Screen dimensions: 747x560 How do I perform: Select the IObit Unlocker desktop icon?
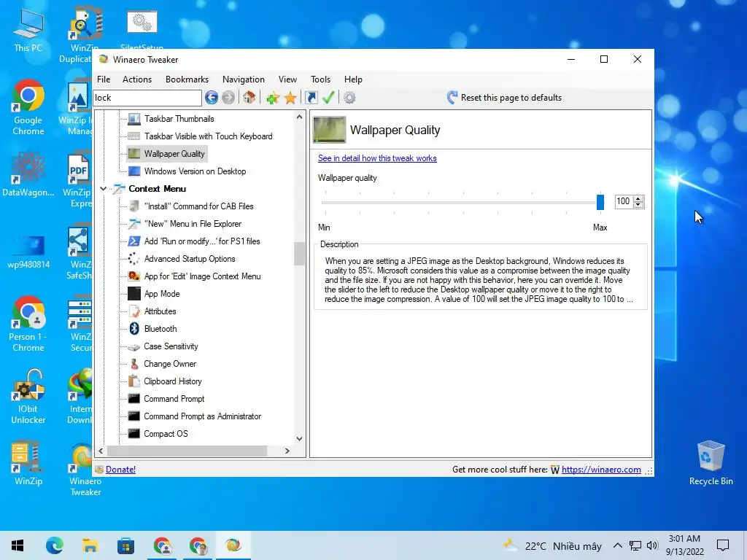[x=28, y=397]
